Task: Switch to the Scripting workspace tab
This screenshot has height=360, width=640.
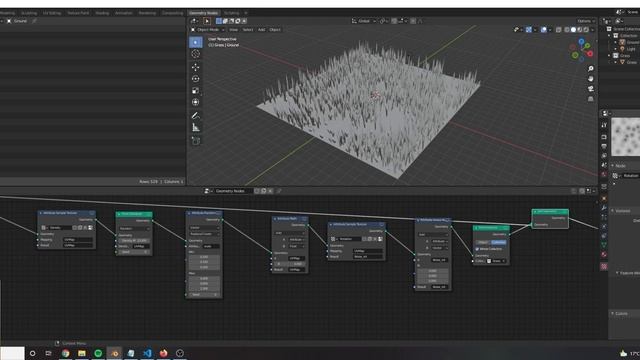Action: coord(231,13)
